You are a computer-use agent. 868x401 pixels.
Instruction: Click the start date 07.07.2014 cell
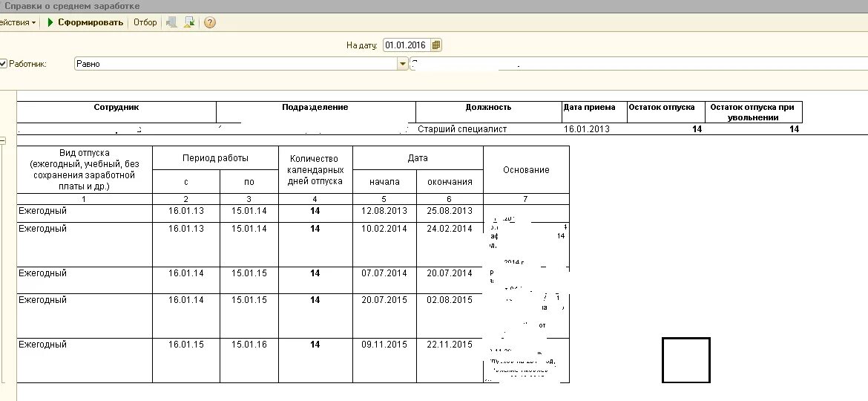tap(384, 280)
